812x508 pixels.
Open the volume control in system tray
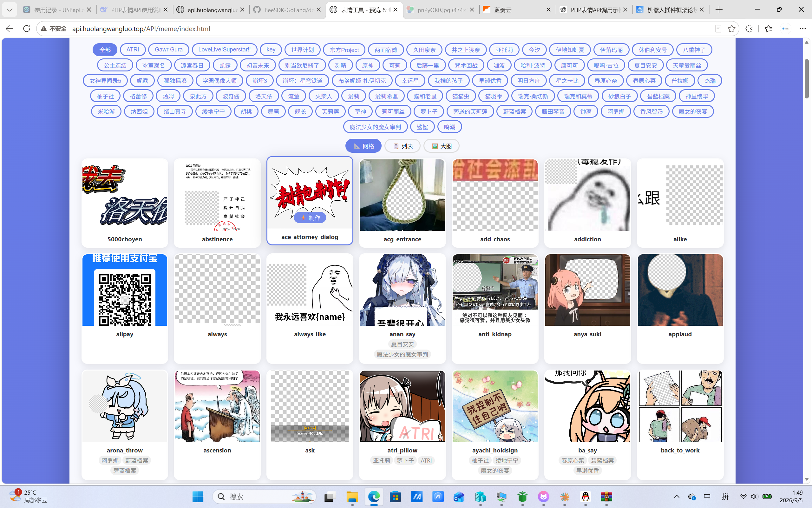(x=754, y=497)
